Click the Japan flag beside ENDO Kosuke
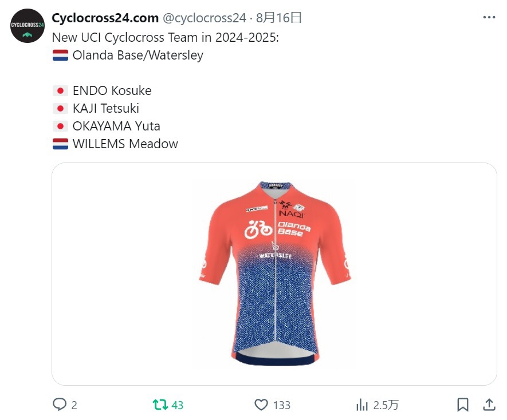Screen dimensions: 507x420 pos(61,91)
